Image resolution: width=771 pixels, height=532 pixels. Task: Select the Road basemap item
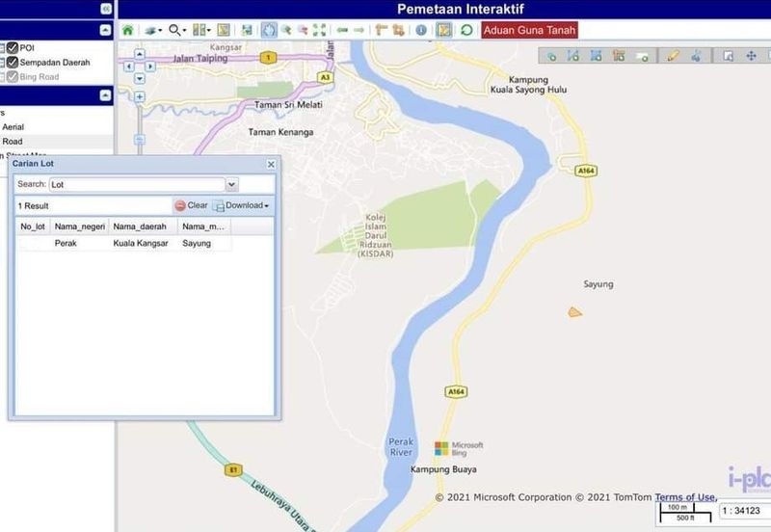click(13, 141)
